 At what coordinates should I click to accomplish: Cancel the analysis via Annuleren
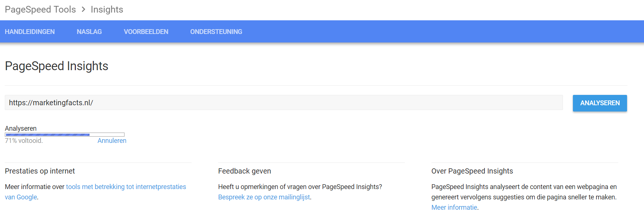tap(112, 141)
